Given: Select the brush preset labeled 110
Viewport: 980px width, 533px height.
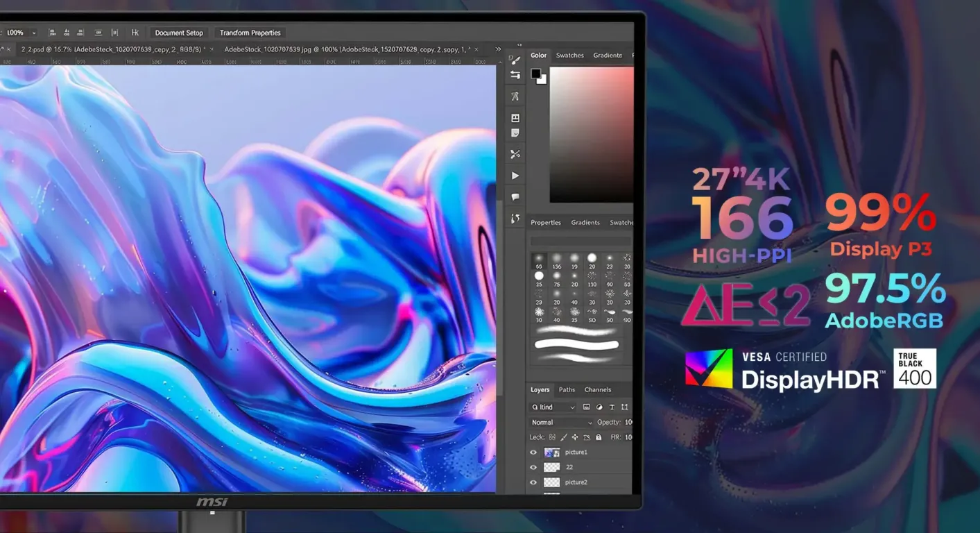Looking at the screenshot, I should coord(592,279).
